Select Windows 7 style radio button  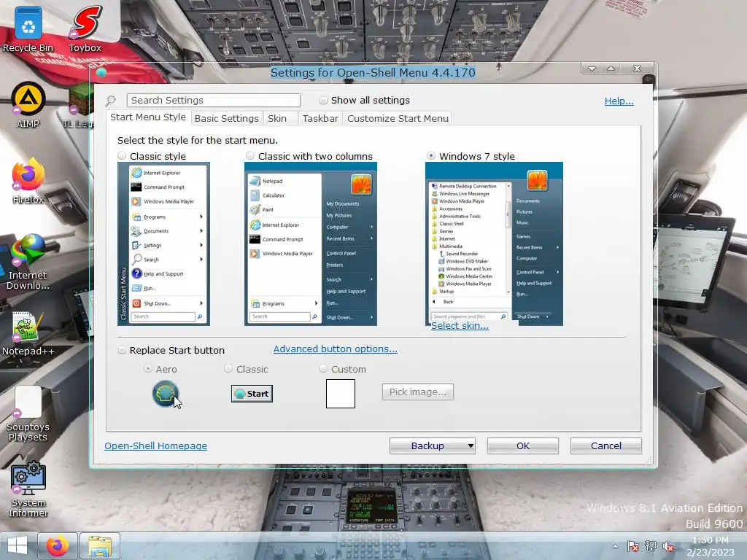[431, 156]
